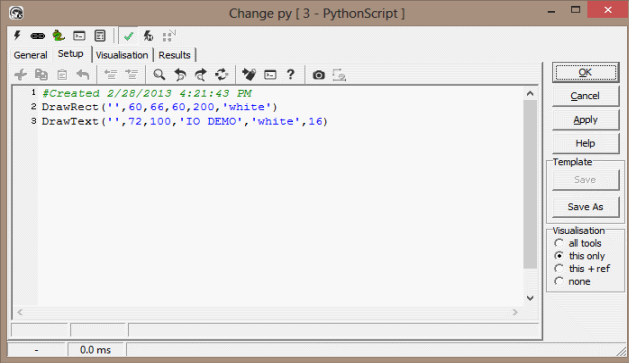Click line number 3 in the gutter
Screen dimensions: 629x363
pyautogui.click(x=34, y=121)
